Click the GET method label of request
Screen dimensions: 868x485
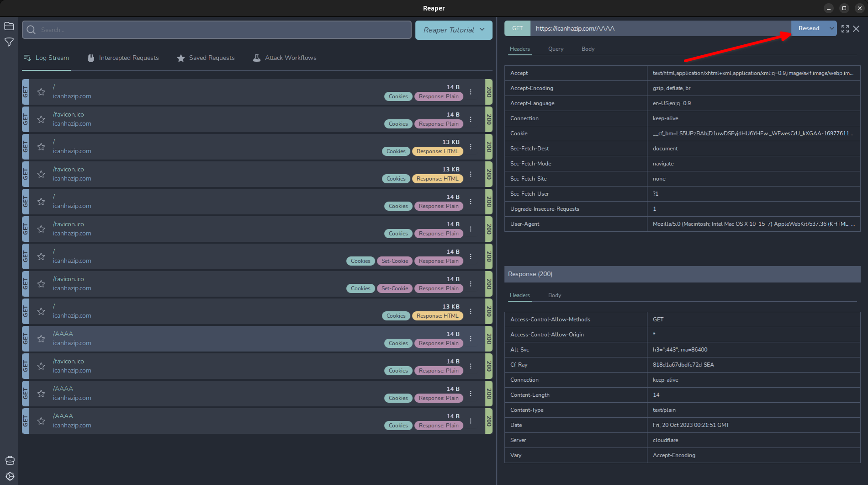point(517,28)
